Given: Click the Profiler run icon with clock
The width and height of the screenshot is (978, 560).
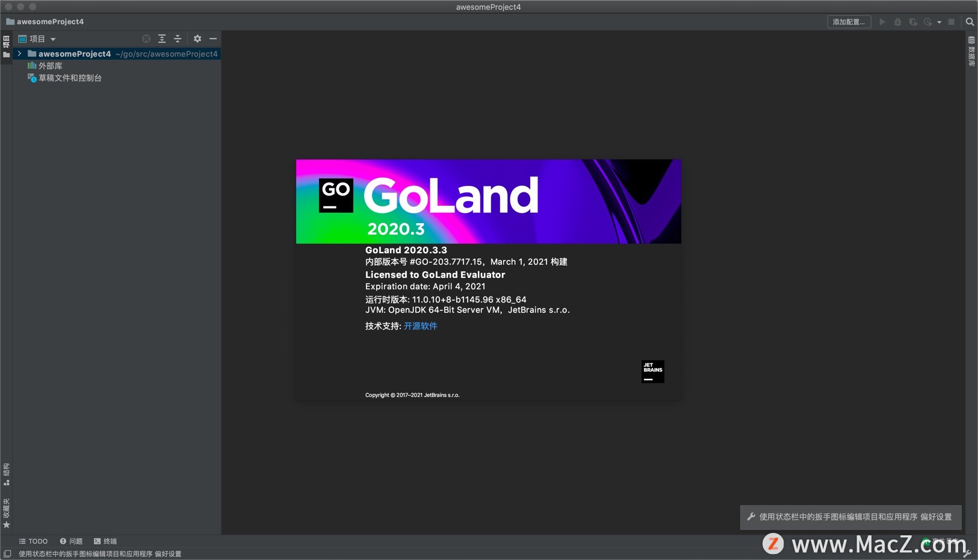Looking at the screenshot, I should coord(928,22).
